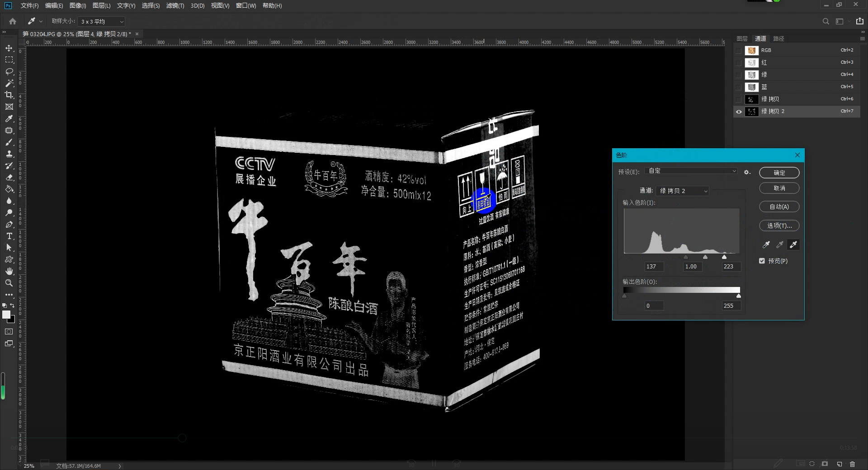This screenshot has height=470, width=868.
Task: Select the Blur tool
Action: click(9, 201)
